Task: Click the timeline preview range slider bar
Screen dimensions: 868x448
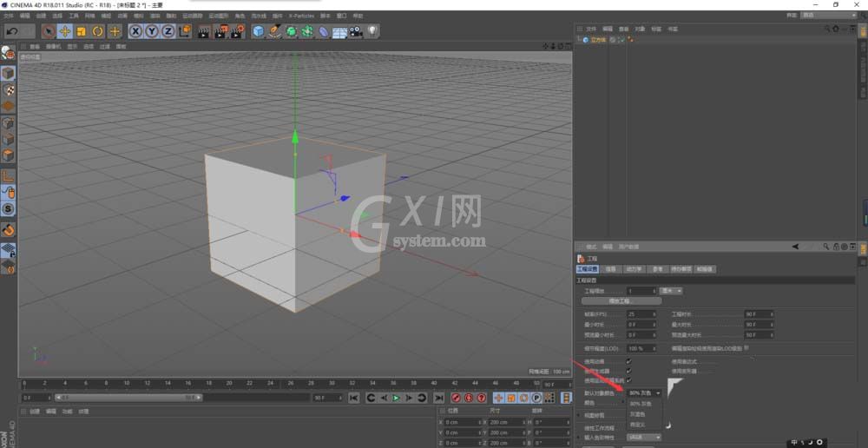Action: pyautogui.click(x=128, y=398)
